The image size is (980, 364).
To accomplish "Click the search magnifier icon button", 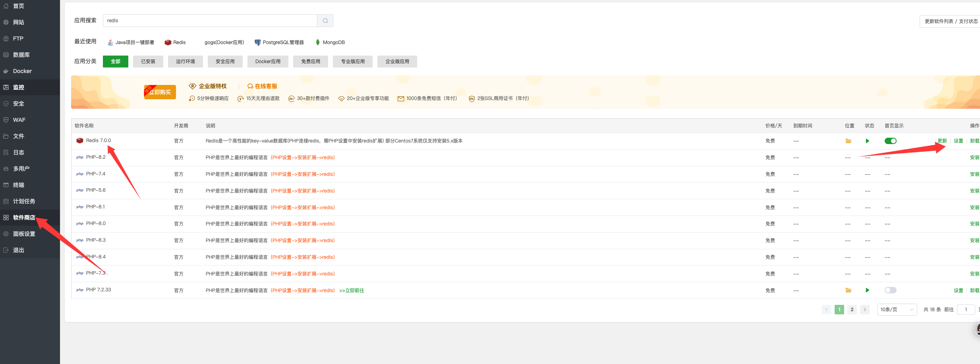I will 325,21.
